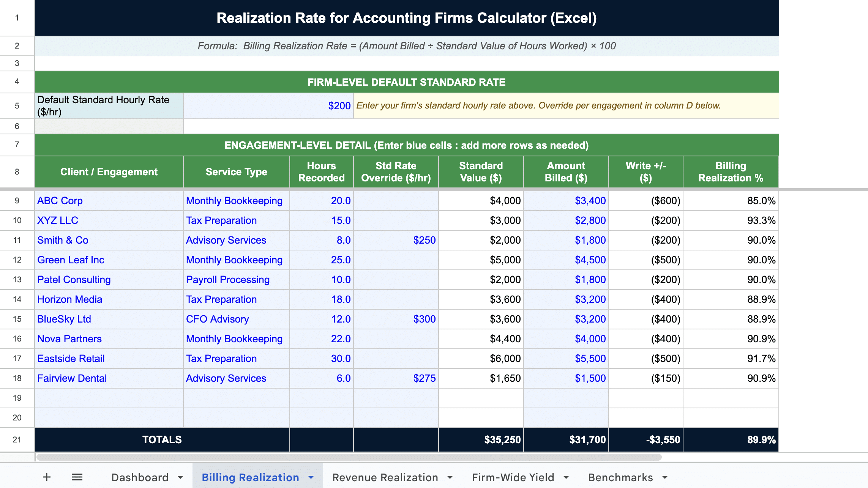The image size is (868, 488).
Task: Open Benchmarks tab dropdown arrow
Action: [x=665, y=477]
